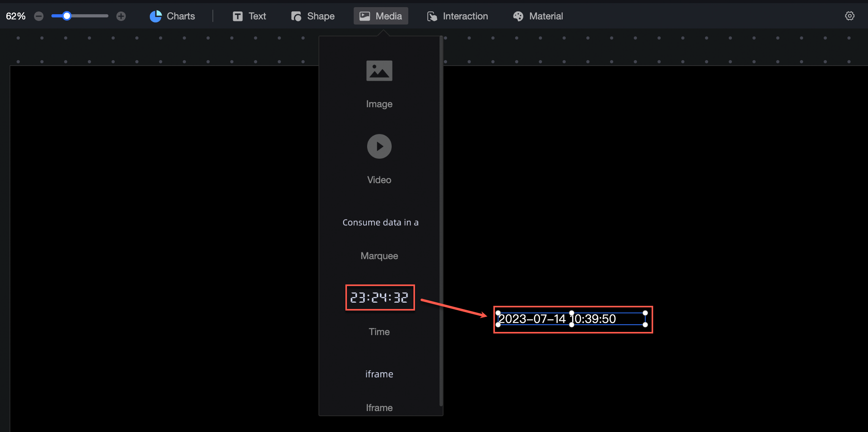Open the Charts pie chart menu

click(172, 16)
